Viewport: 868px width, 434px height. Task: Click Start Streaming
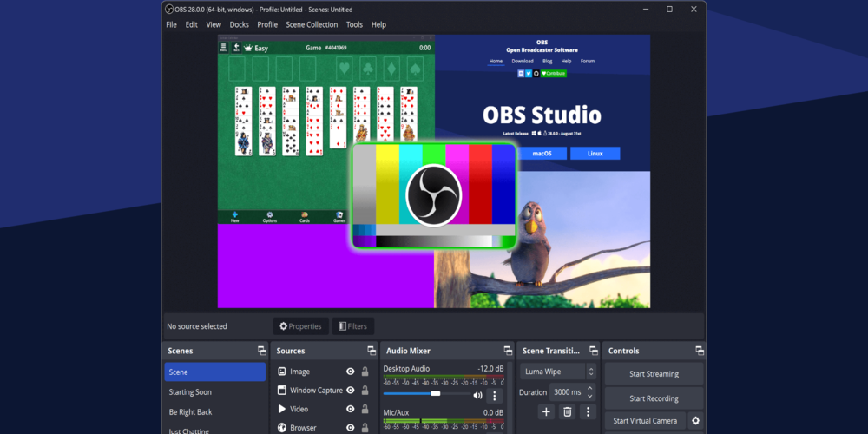point(654,373)
